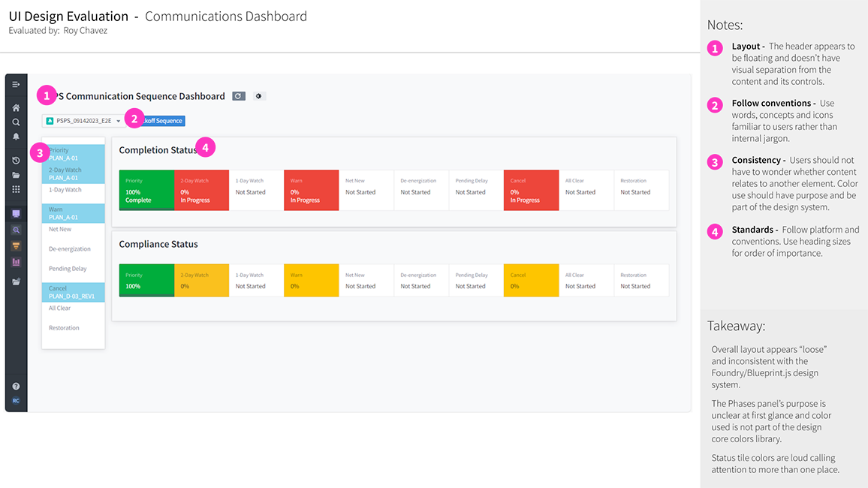The height and width of the screenshot is (488, 868).
Task: Open the notifications bell icon
Action: tap(16, 137)
